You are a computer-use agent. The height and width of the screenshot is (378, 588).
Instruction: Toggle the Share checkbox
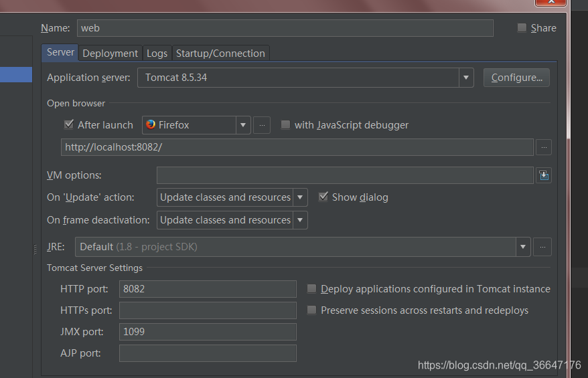(522, 27)
